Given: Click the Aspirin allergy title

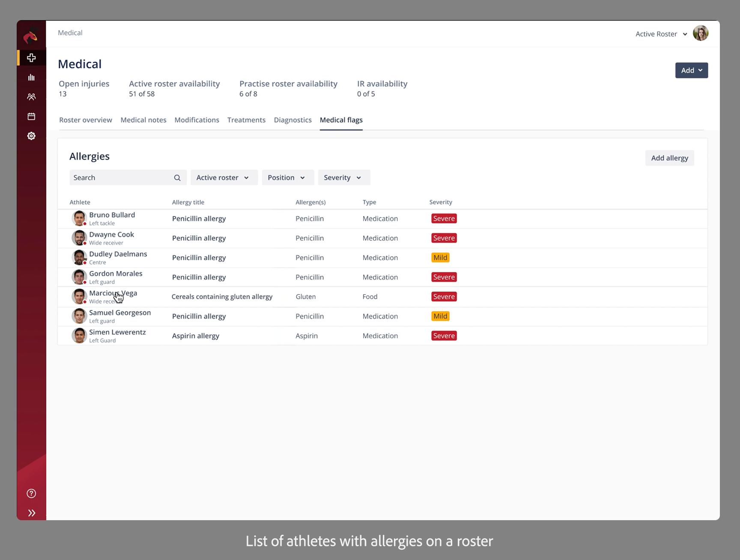Looking at the screenshot, I should [x=196, y=336].
